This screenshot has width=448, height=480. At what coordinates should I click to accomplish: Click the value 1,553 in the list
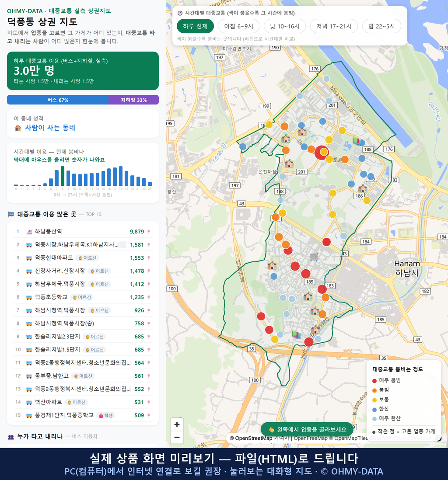pyautogui.click(x=137, y=258)
